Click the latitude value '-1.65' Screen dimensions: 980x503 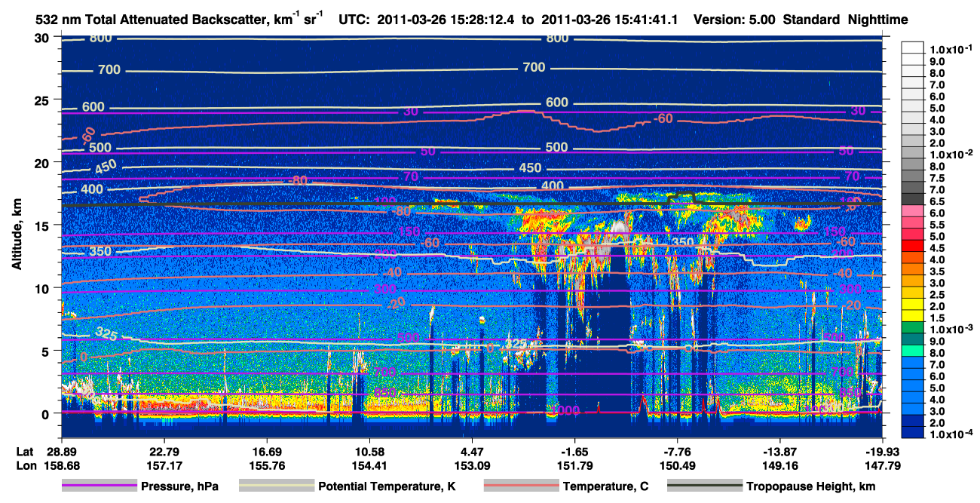pos(574,451)
